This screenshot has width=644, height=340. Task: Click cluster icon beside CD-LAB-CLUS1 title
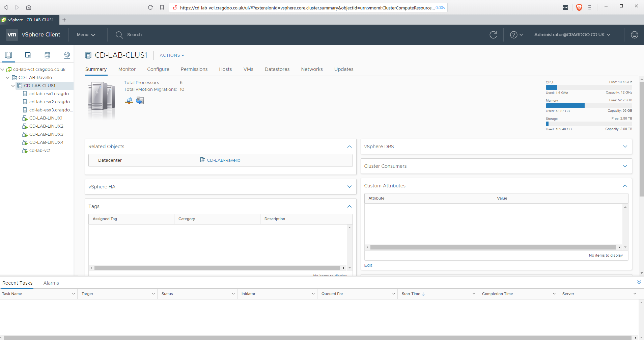(88, 55)
